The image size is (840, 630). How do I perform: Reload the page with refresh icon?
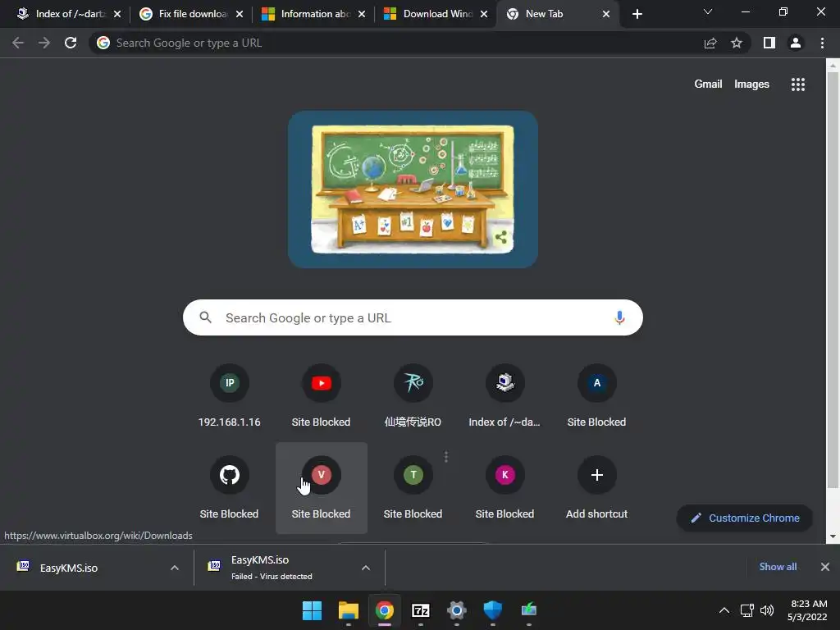click(71, 43)
